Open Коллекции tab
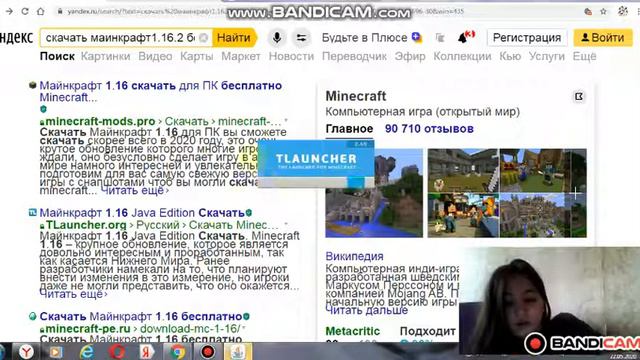Screen dimensions: 640x360 tap(462, 56)
